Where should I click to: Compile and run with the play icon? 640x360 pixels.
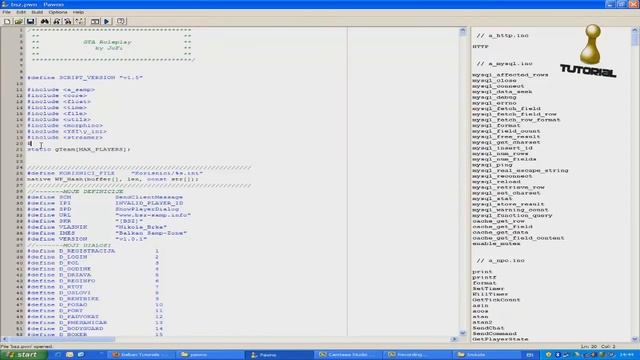(x=107, y=21)
